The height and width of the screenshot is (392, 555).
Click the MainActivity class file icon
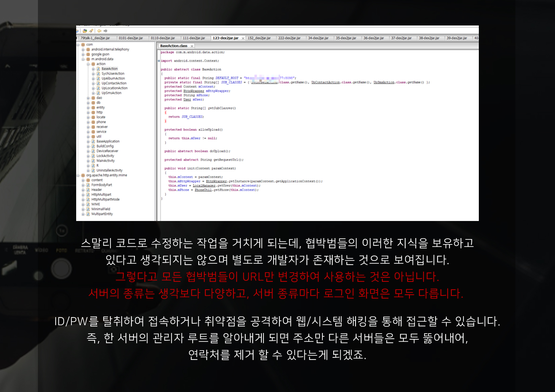pyautogui.click(x=93, y=161)
